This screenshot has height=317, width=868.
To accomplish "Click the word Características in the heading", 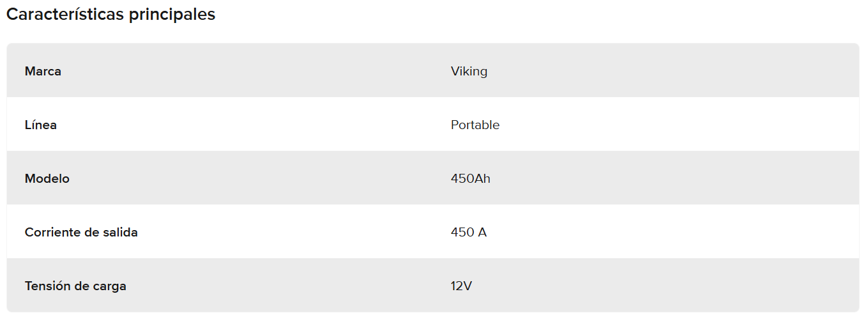I will 66,15.
